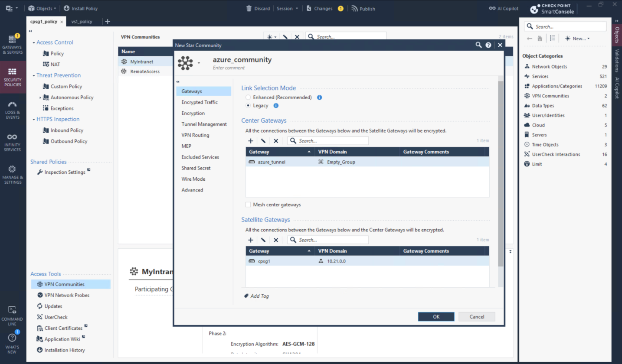Expand the Session dropdown menu

[x=288, y=8]
